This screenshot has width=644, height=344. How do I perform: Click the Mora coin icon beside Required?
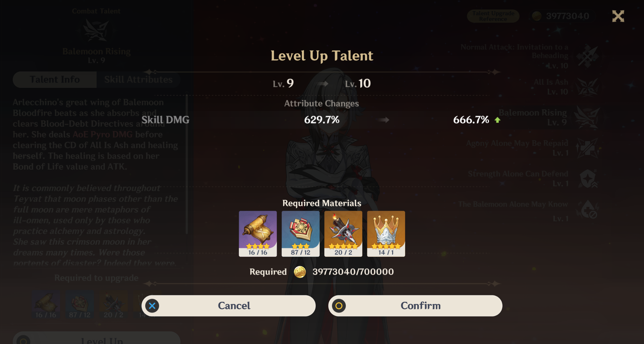(300, 272)
